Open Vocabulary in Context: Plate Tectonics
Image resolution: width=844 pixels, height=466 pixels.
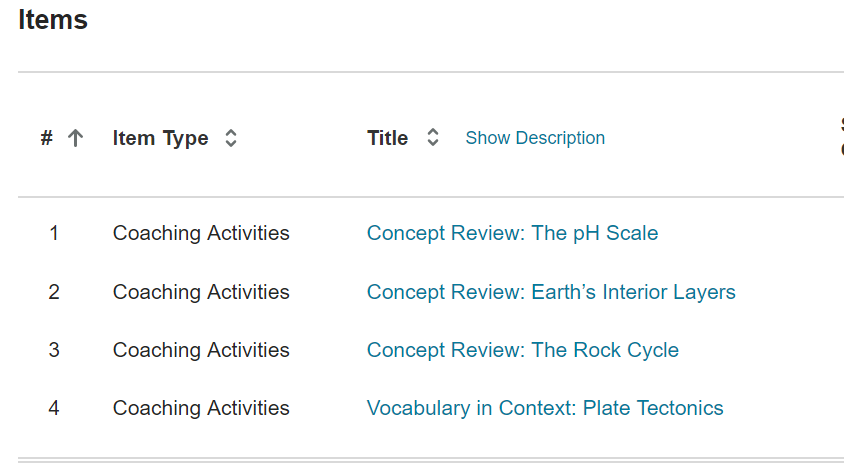545,408
